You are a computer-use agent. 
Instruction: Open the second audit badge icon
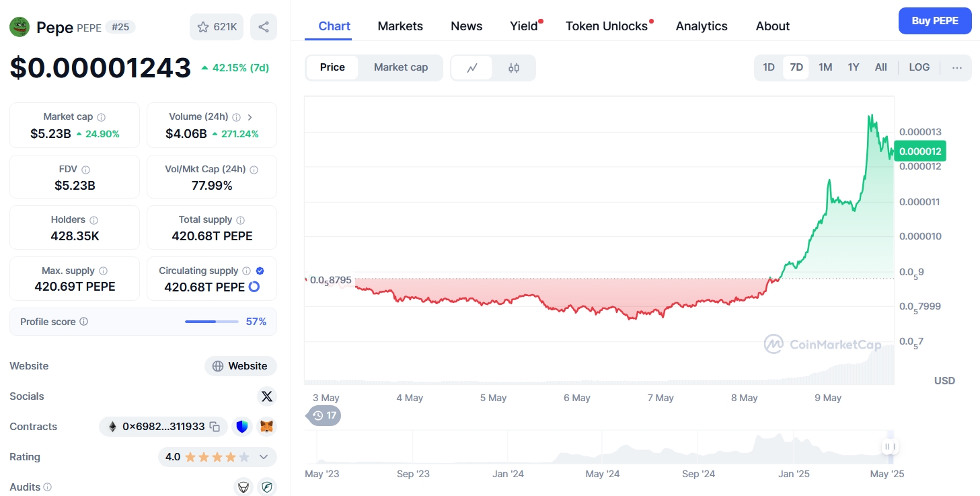[x=267, y=487]
